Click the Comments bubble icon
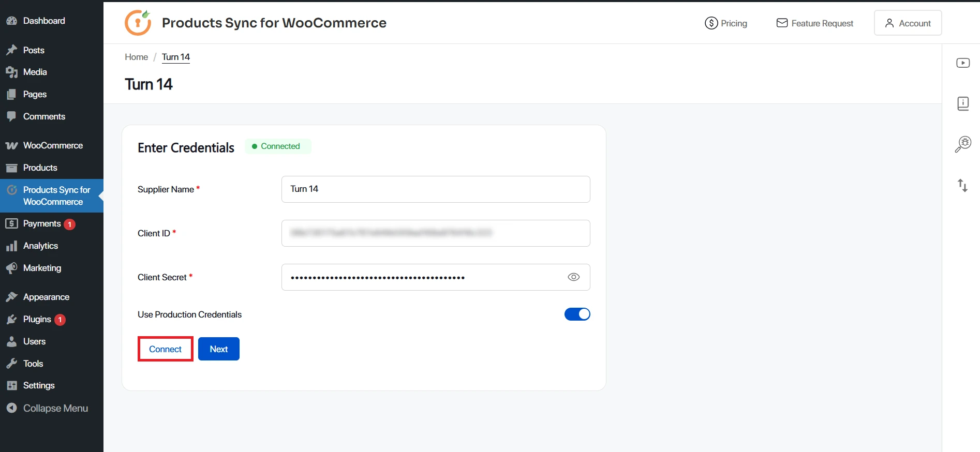Viewport: 980px width, 452px height. click(11, 116)
